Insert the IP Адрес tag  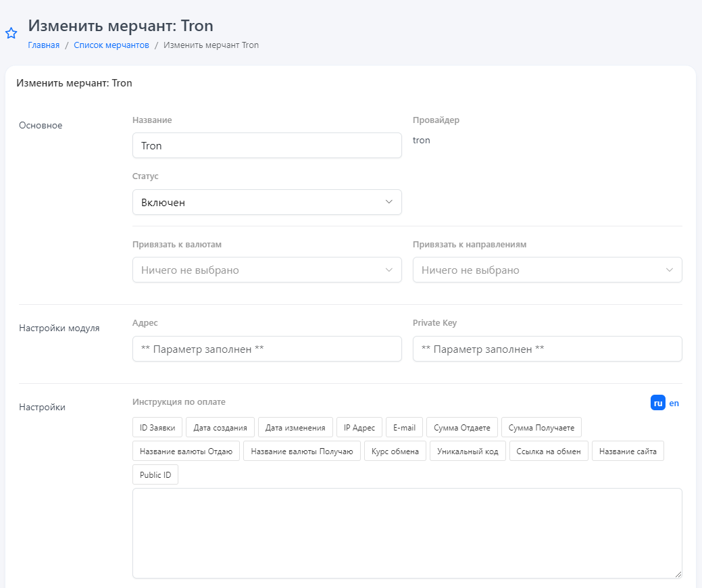[359, 428]
